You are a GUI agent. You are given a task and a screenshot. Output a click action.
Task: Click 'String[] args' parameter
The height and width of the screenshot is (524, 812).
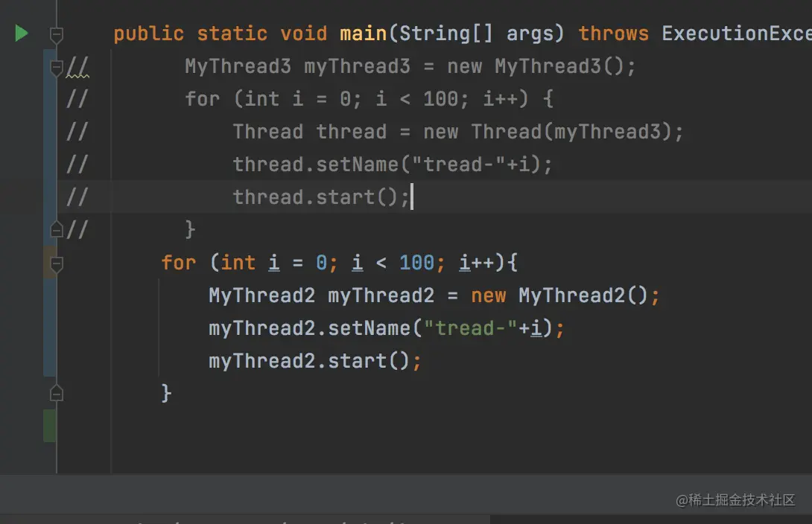476,33
